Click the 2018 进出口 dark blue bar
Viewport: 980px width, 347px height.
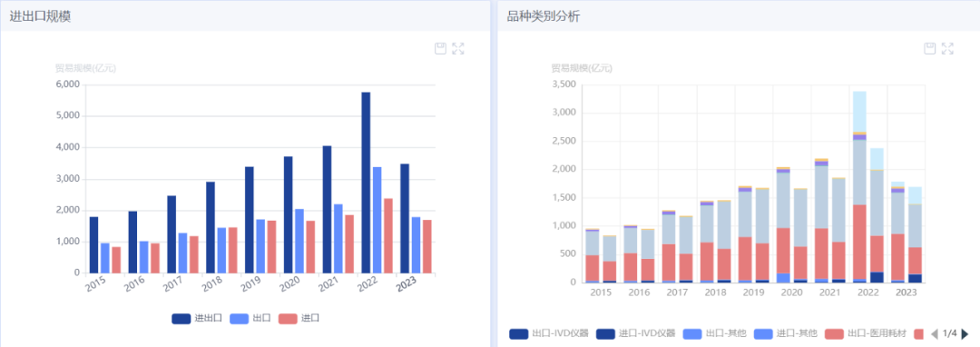211,228
